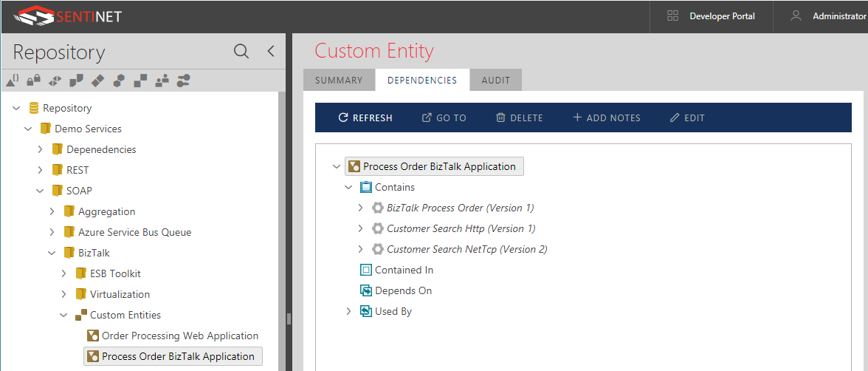868x371 pixels.
Task: Click the Depends On relationship icon
Action: click(x=365, y=290)
